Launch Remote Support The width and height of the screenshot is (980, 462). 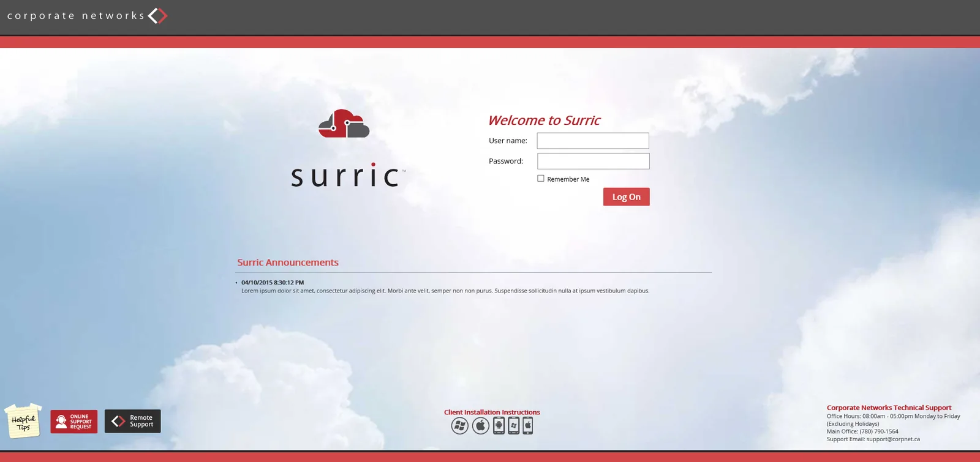(x=133, y=421)
